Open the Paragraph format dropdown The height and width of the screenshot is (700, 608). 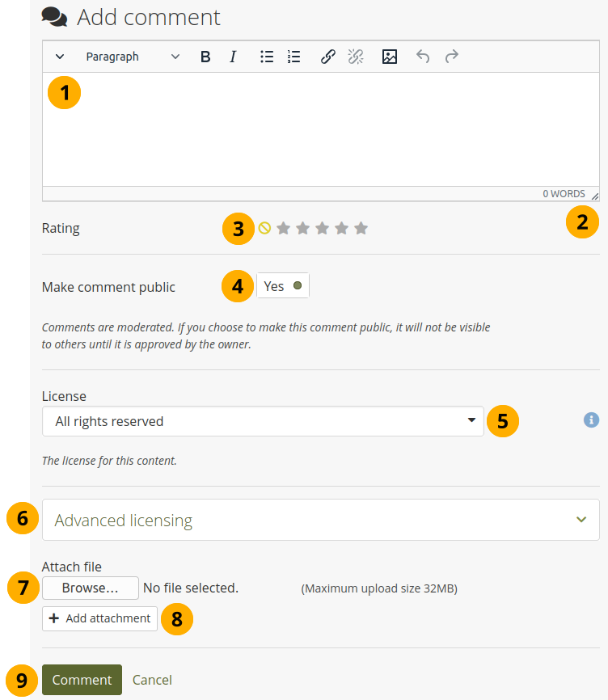point(133,57)
